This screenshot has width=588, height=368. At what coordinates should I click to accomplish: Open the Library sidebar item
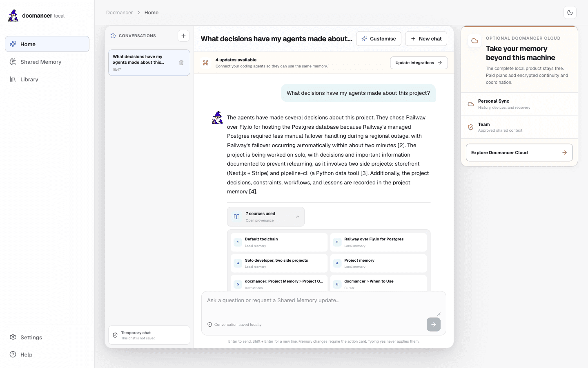click(47, 79)
